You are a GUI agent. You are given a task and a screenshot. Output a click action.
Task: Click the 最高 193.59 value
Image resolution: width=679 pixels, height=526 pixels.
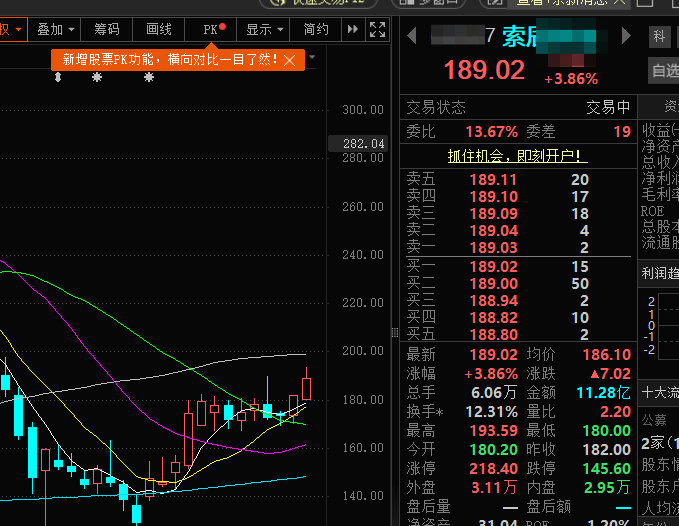(x=494, y=431)
